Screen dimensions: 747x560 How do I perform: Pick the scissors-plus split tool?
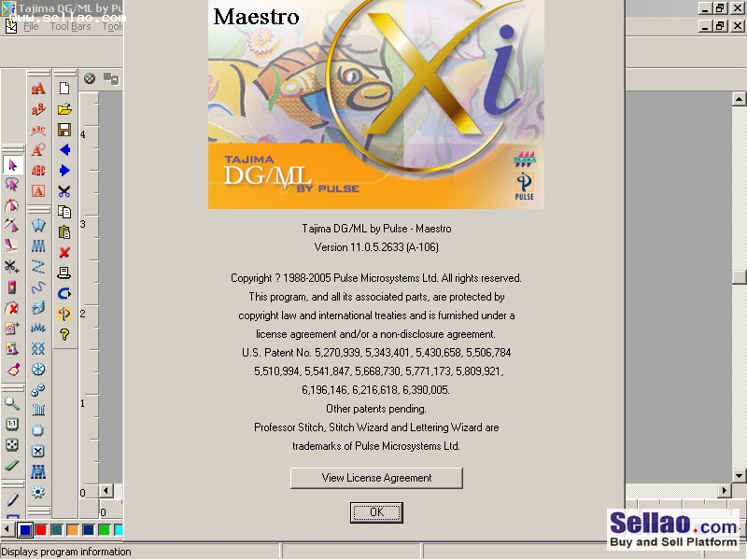(12, 267)
